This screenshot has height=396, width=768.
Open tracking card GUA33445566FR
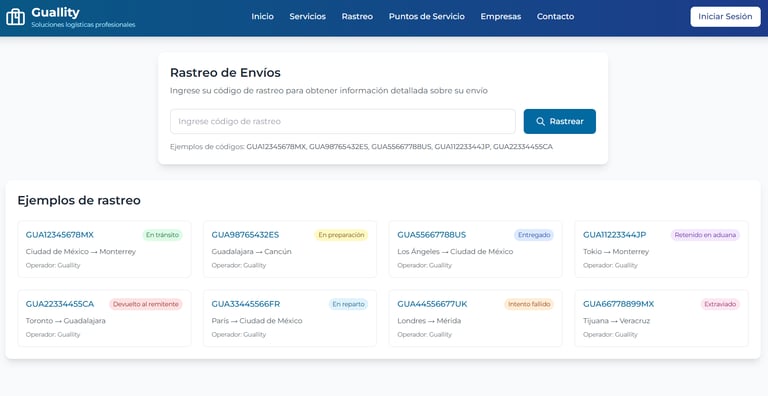pos(290,318)
